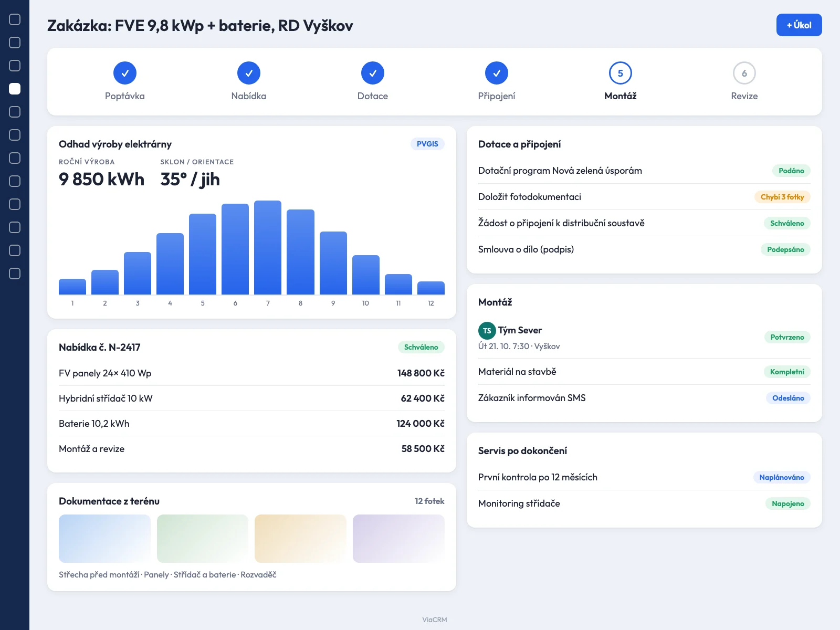Select 'První kontrola po 12 měsících' row
Image resolution: width=840 pixels, height=630 pixels.
click(644, 477)
